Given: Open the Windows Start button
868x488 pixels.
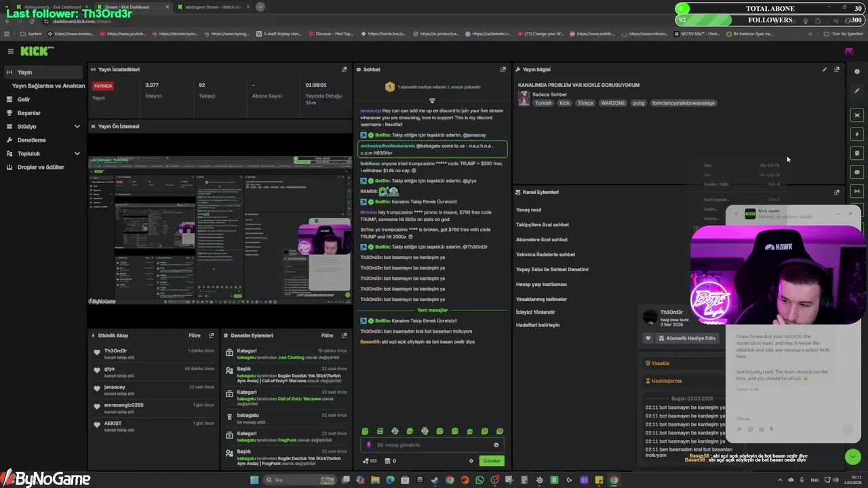Looking at the screenshot, I should [254, 480].
